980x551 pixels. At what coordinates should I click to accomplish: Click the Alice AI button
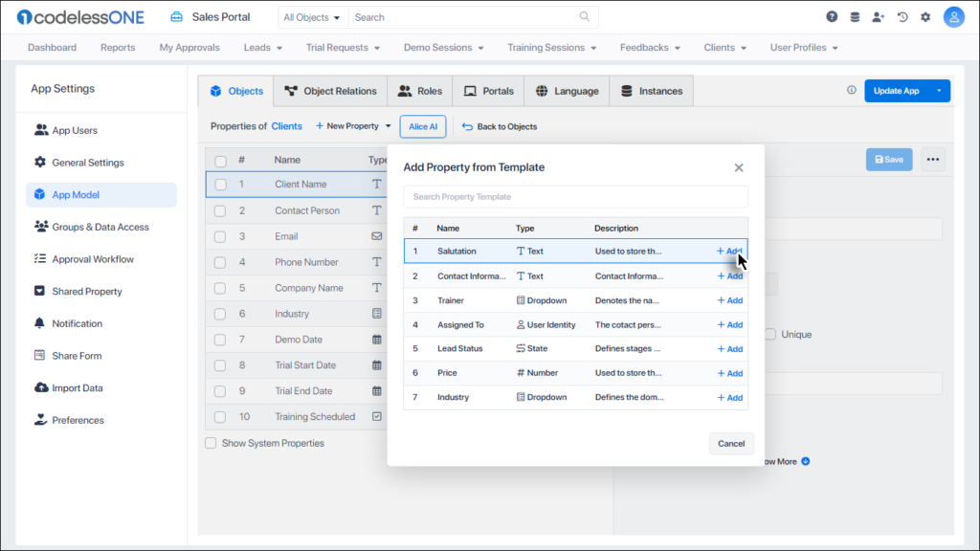[x=423, y=126]
